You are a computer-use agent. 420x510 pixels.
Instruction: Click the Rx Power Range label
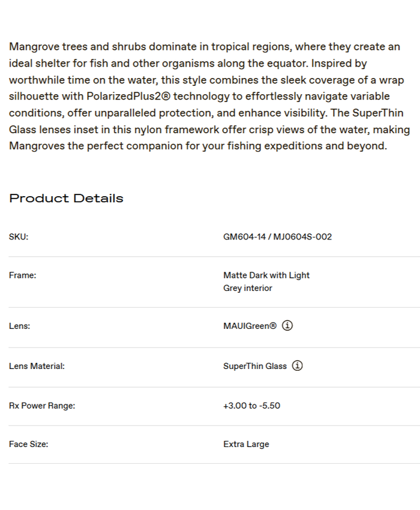click(42, 406)
